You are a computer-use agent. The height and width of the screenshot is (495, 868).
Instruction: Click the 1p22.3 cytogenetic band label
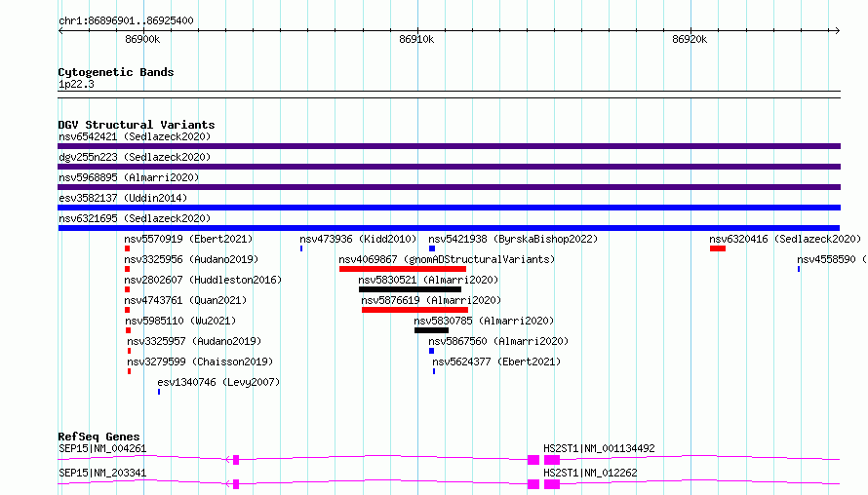(x=76, y=84)
